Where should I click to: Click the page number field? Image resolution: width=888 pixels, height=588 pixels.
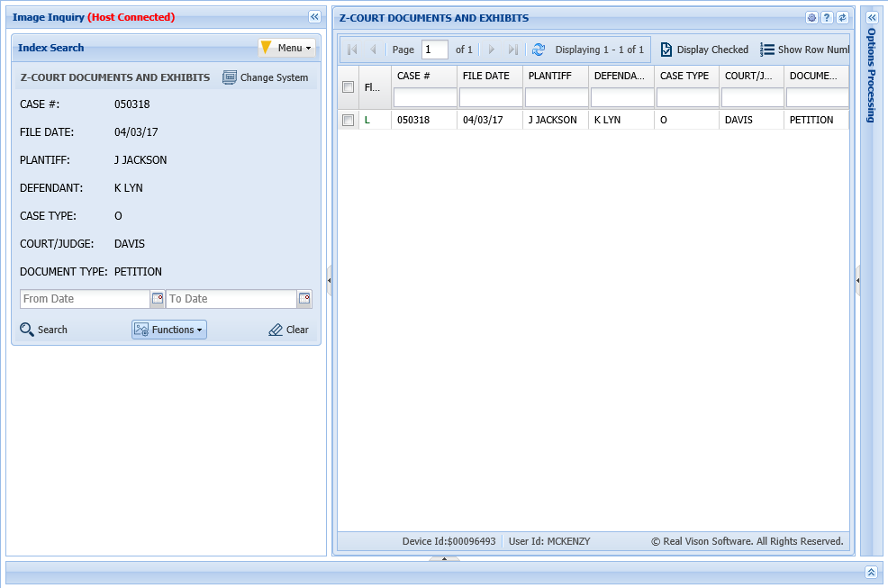point(434,50)
